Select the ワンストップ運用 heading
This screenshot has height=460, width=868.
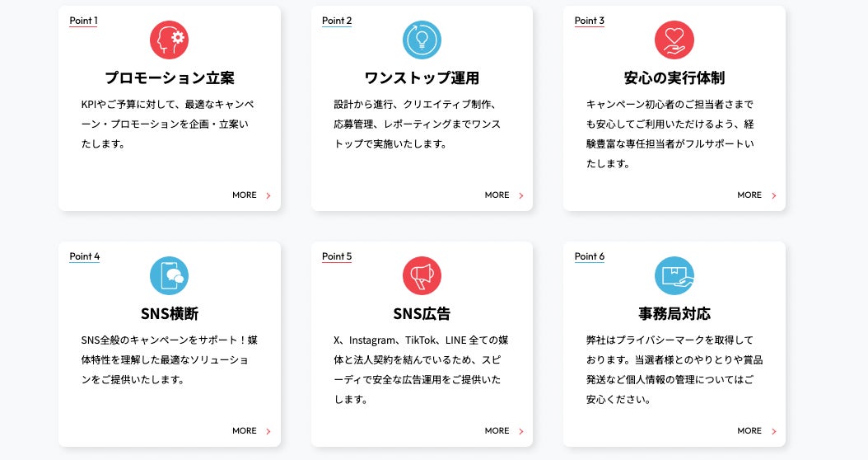(x=422, y=78)
